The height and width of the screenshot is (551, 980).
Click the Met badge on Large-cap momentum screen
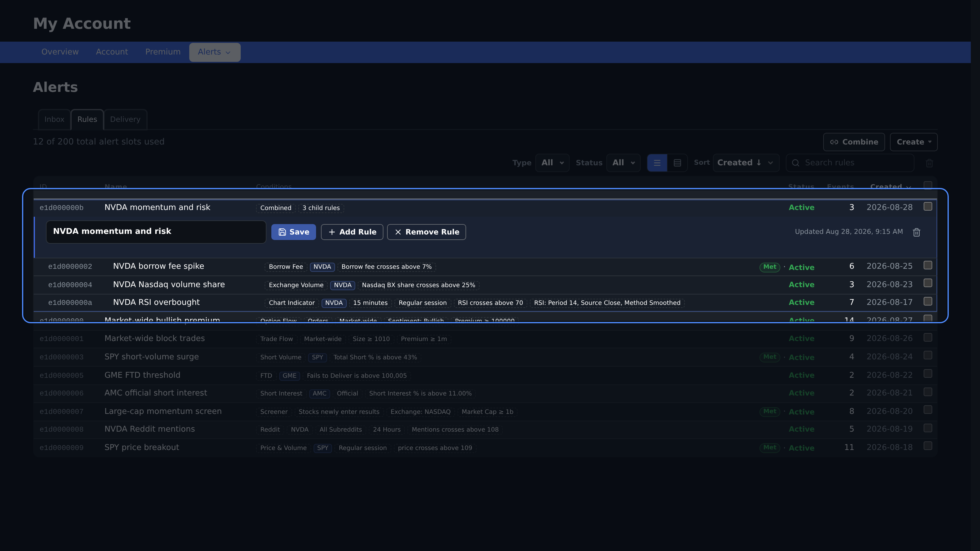(x=770, y=411)
